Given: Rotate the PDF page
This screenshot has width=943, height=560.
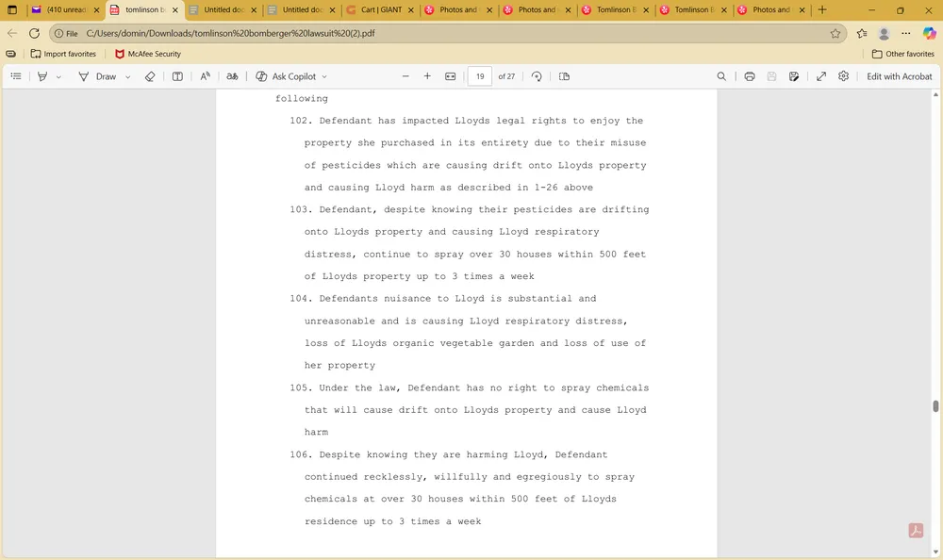Looking at the screenshot, I should (x=537, y=76).
